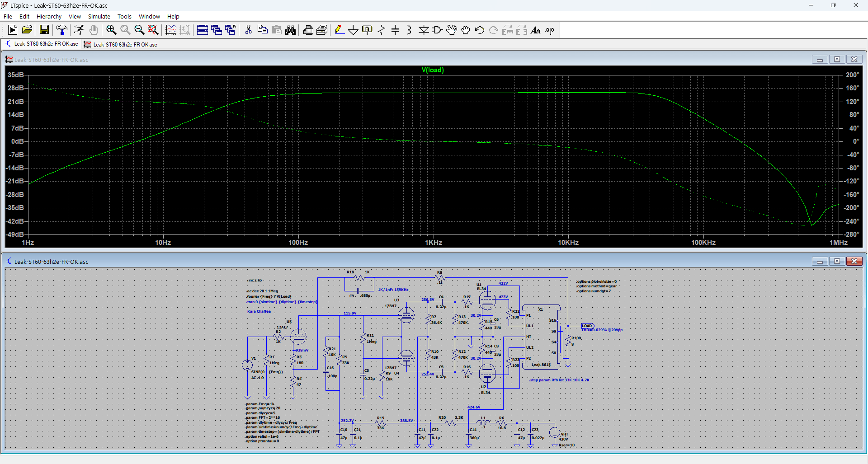Viewport: 868px width, 464px height.
Task: Save the schematic with floppy icon
Action: pyautogui.click(x=44, y=30)
